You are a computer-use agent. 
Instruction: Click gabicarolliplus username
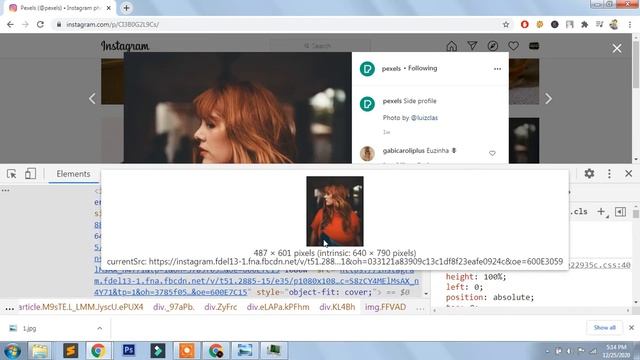pyautogui.click(x=403, y=151)
